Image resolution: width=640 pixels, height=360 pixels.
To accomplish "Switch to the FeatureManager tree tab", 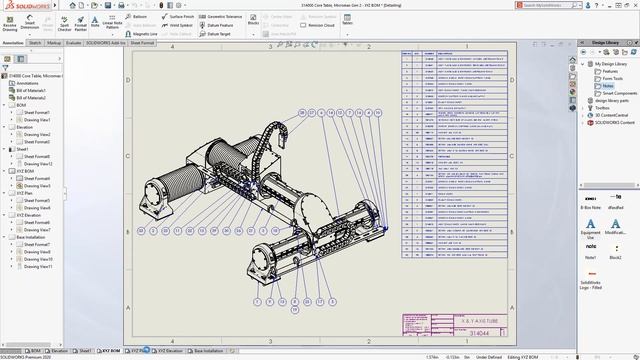I will 7,59.
